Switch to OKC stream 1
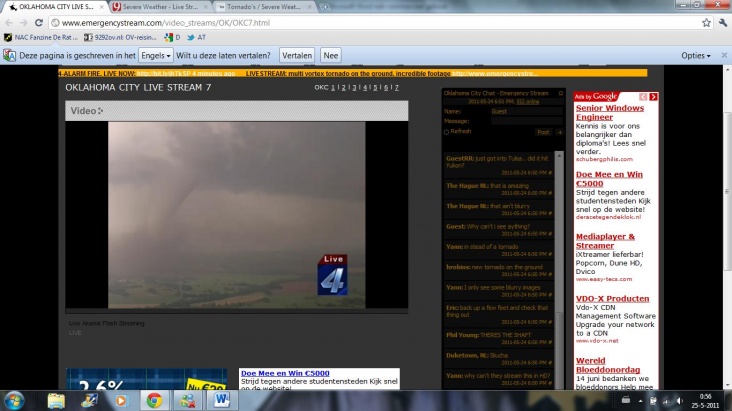 [333, 88]
